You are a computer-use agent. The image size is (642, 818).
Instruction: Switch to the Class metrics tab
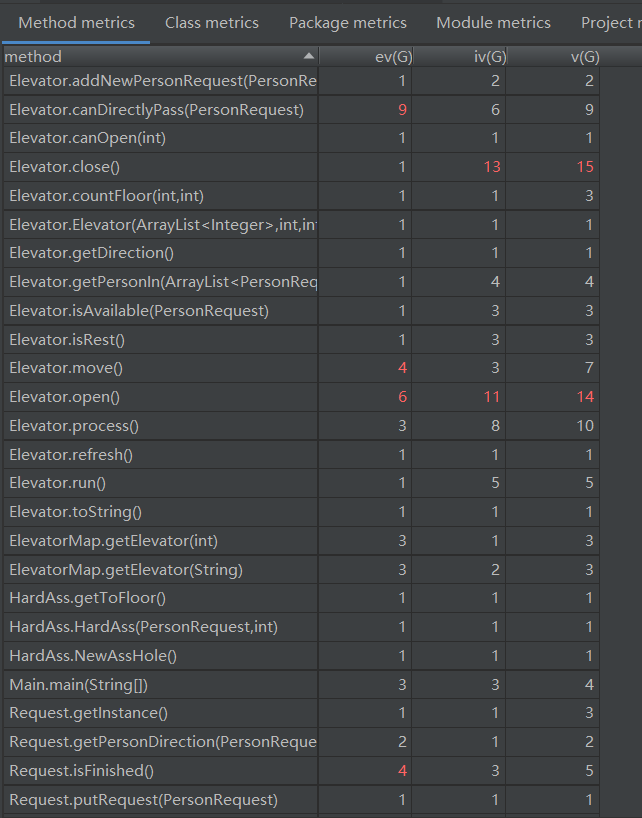211,22
